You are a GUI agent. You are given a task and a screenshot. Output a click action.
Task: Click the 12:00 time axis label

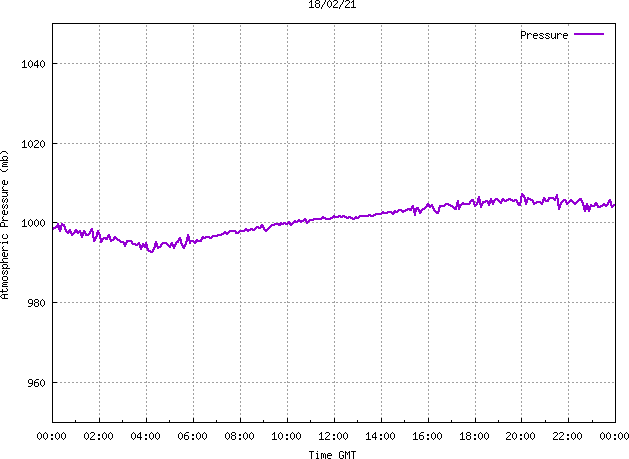[x=333, y=436]
